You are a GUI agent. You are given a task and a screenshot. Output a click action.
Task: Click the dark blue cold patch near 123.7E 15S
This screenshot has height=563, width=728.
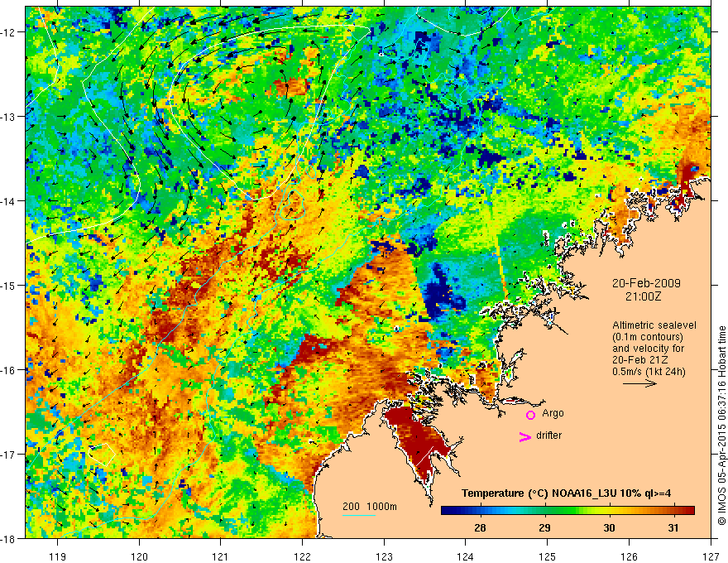441,292
